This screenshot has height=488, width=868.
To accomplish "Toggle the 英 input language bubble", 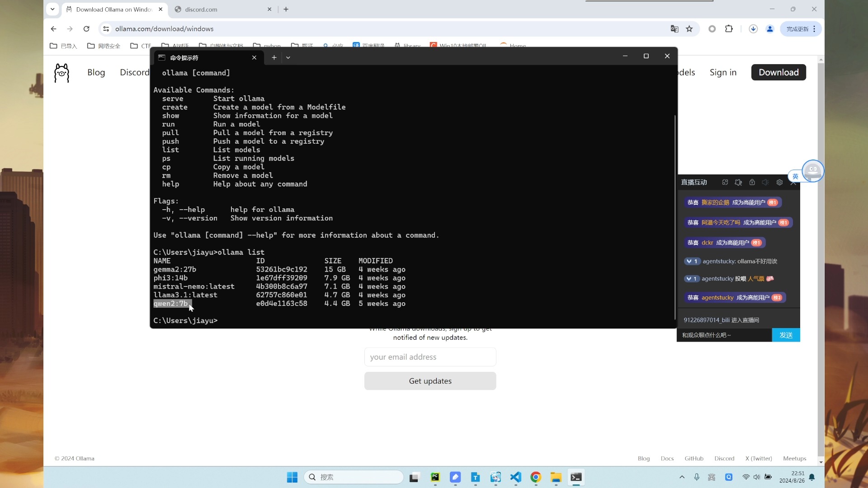I will click(795, 177).
